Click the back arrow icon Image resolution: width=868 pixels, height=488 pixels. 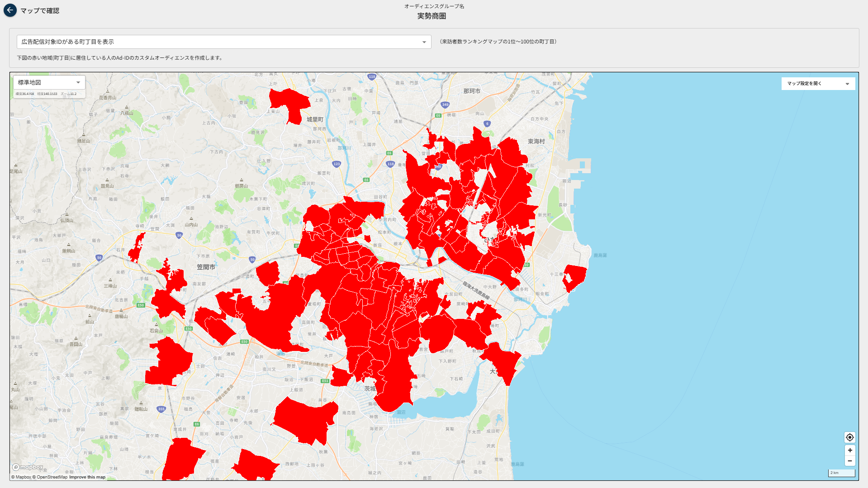(10, 10)
